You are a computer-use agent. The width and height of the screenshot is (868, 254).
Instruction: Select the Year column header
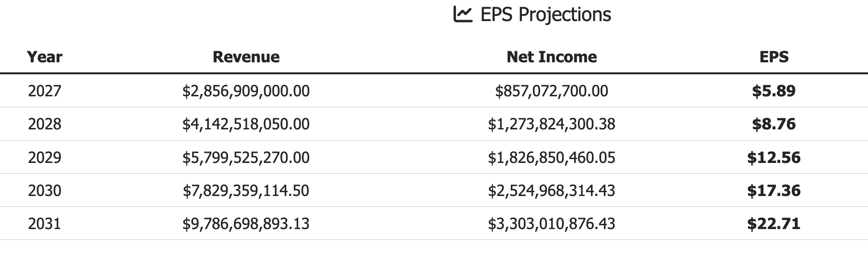click(x=45, y=57)
